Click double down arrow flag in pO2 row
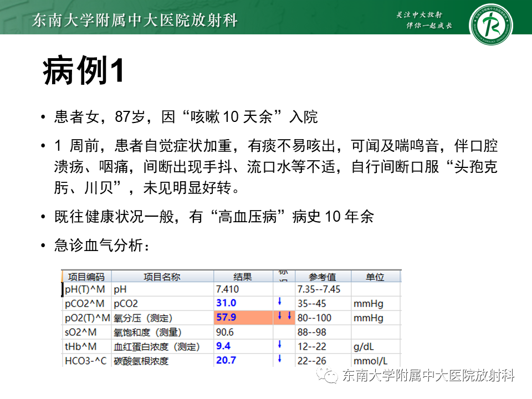Screen dimensions: 532x399 284,316
